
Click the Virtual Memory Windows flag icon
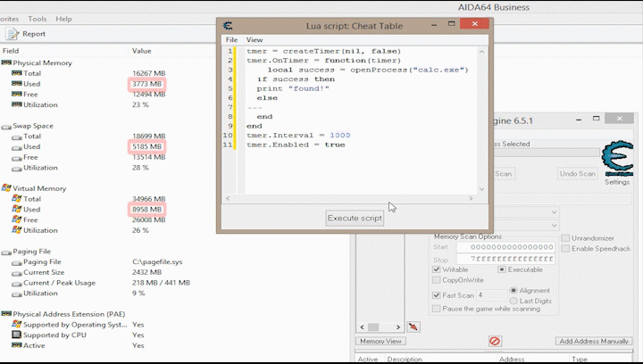[x=6, y=188]
